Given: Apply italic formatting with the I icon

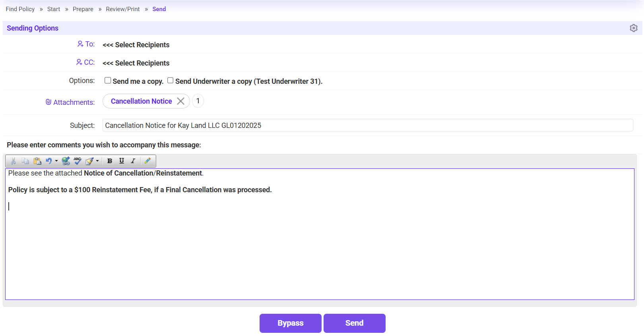Looking at the screenshot, I should click(133, 161).
